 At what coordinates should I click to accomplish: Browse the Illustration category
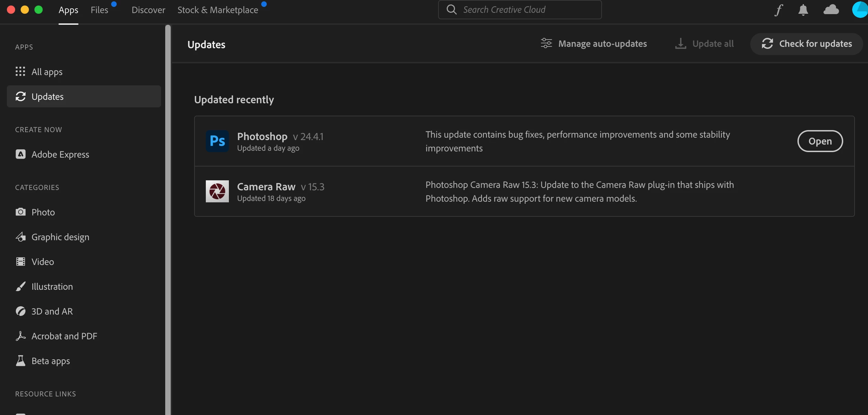(x=52, y=286)
